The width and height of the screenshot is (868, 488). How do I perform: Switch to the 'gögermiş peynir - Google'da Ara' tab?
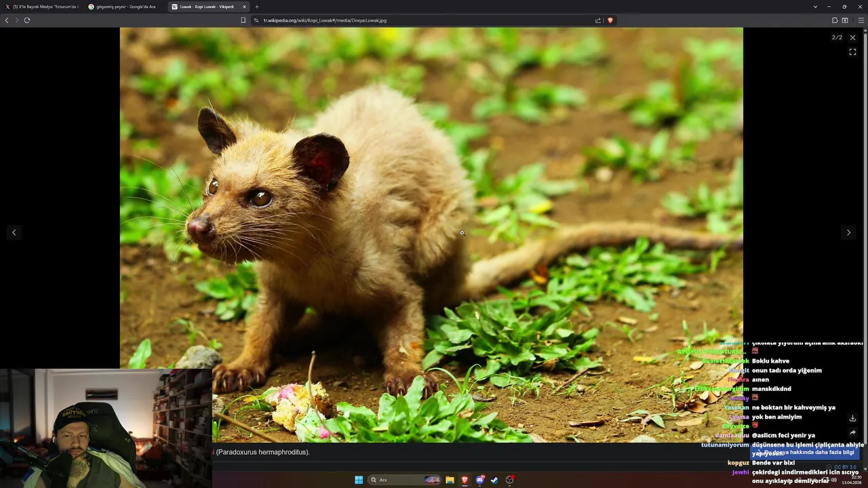pyautogui.click(x=125, y=7)
